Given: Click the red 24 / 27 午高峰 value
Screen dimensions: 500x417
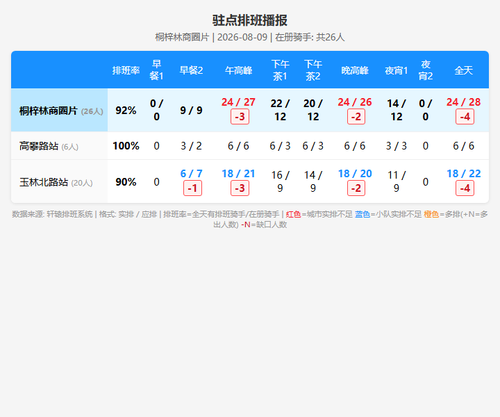Looking at the screenshot, I should pos(238,102).
